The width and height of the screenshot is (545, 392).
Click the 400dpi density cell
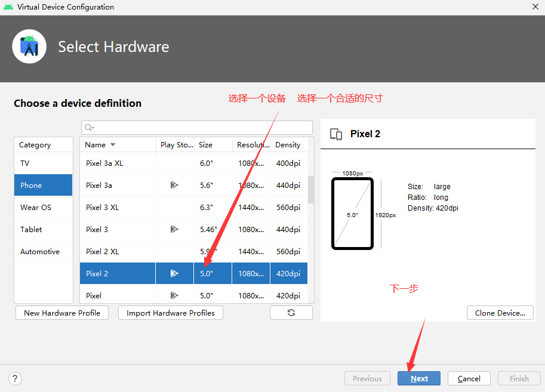288,163
